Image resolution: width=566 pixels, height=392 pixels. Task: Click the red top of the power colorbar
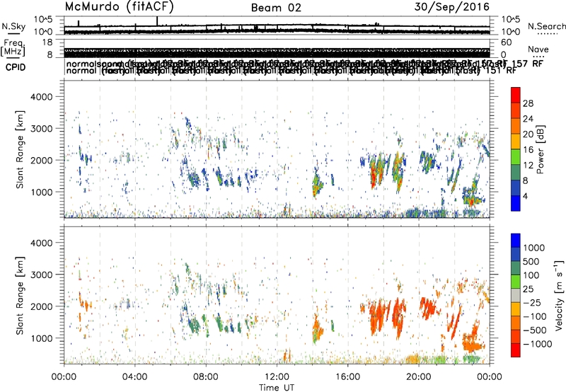516,95
